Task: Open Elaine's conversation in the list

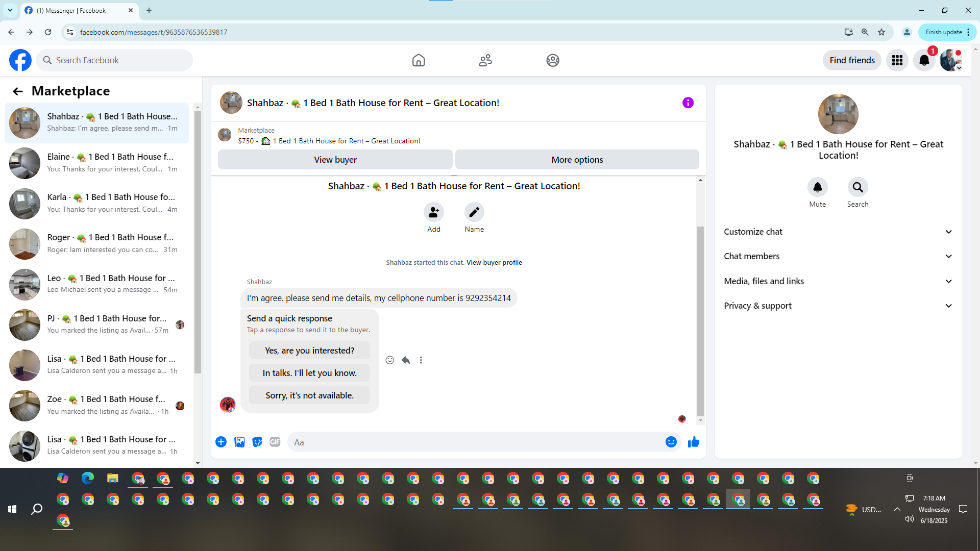Action: coord(96,163)
